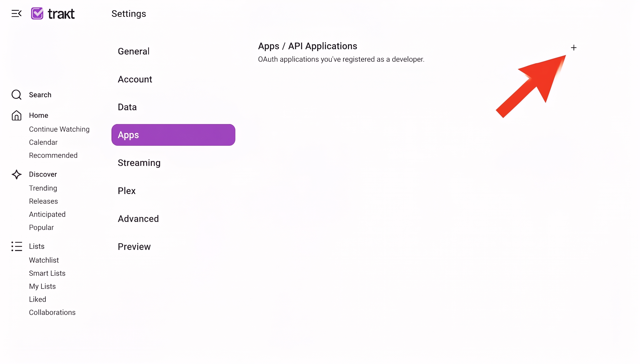The image size is (640, 364).
Task: View Releases page
Action: 43,201
